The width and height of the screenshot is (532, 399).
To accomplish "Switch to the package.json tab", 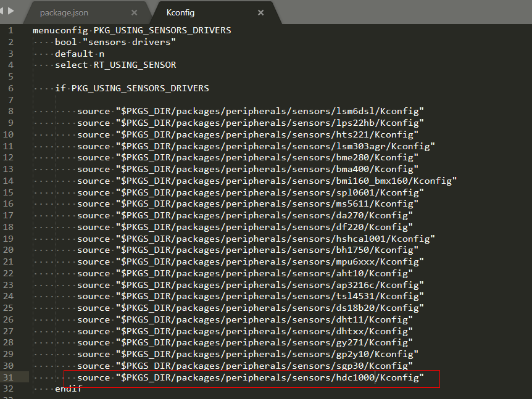I will point(64,13).
